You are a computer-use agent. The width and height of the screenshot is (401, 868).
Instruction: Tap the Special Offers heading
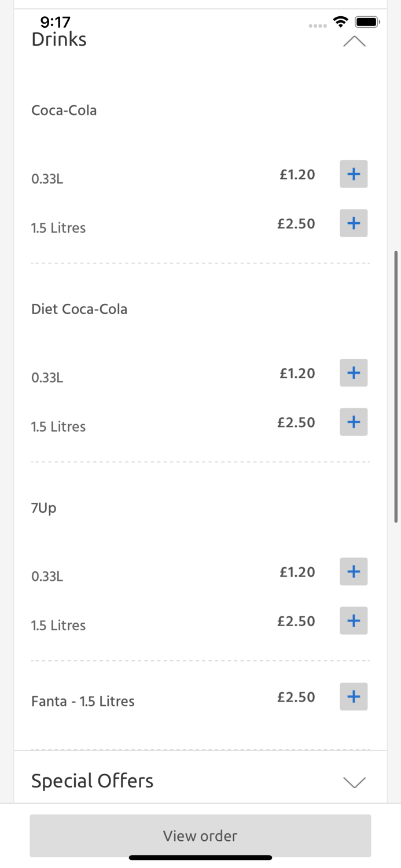point(93,781)
